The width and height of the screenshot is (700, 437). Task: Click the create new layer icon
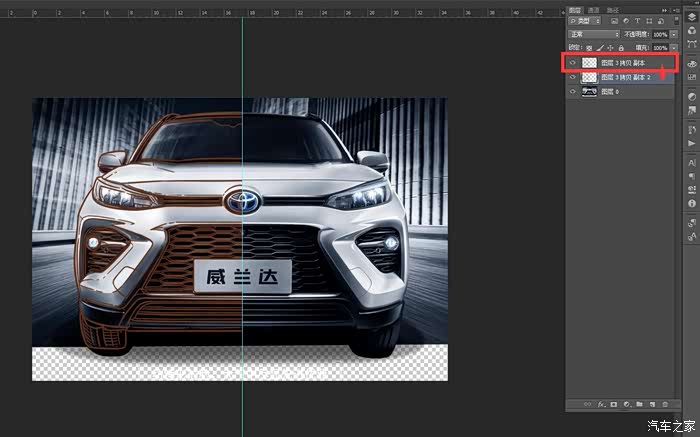point(652,404)
